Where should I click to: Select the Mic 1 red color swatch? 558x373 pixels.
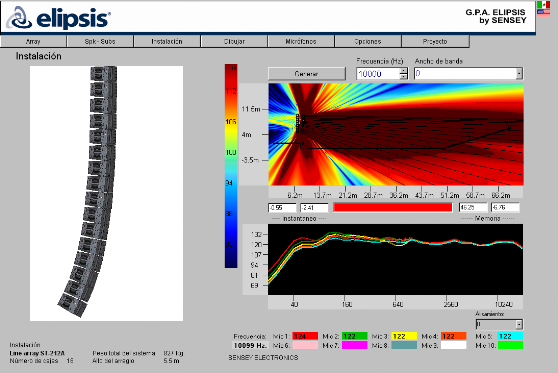[305, 336]
